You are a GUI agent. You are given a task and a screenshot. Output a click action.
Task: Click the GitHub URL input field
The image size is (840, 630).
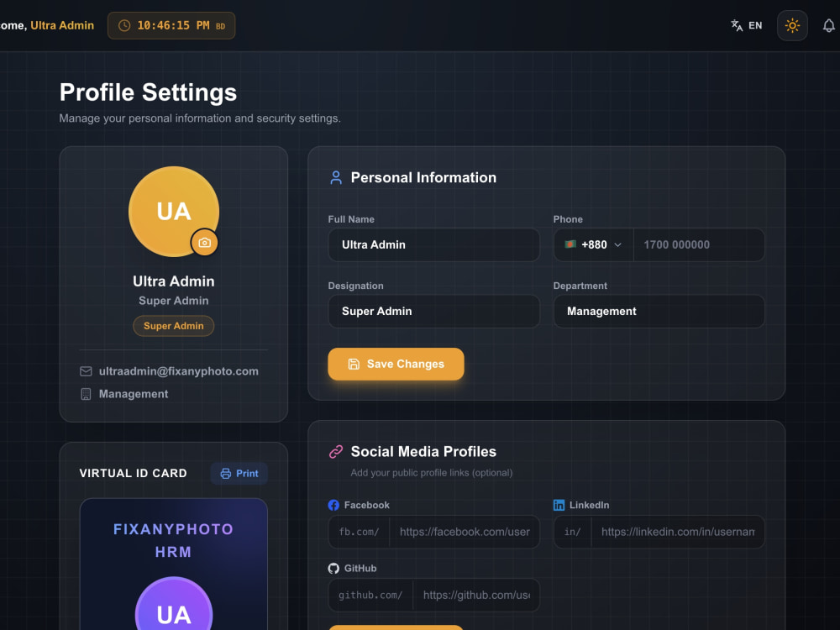pos(476,596)
